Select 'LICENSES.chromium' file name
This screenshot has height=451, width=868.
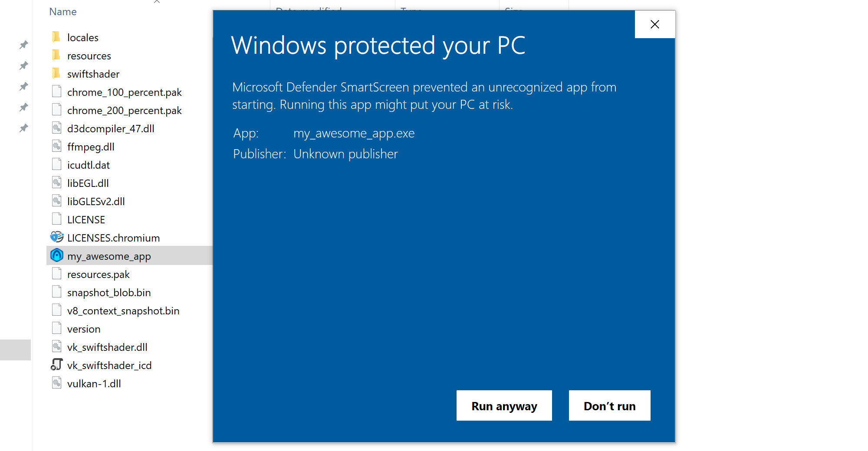(114, 238)
